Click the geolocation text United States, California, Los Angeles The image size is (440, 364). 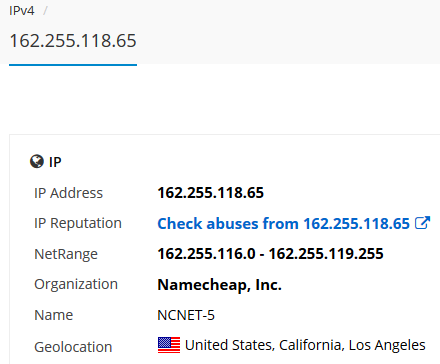pyautogui.click(x=305, y=345)
